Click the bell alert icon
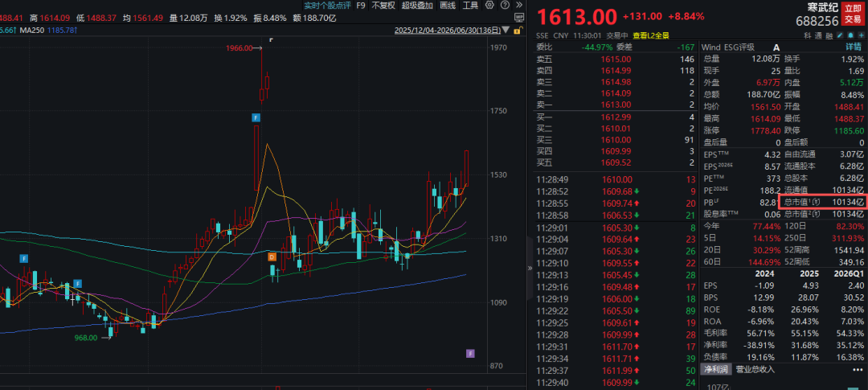Viewport: 868px width, 390px height. click(851, 35)
